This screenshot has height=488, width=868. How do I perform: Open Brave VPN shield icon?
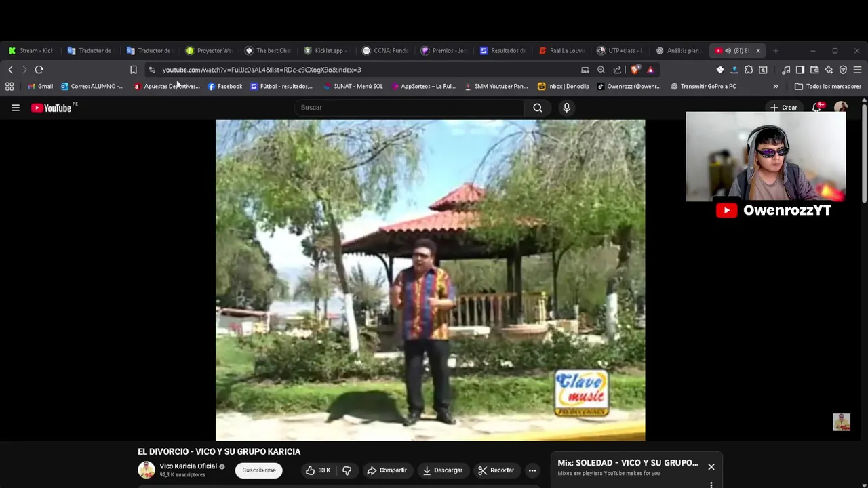click(x=843, y=70)
